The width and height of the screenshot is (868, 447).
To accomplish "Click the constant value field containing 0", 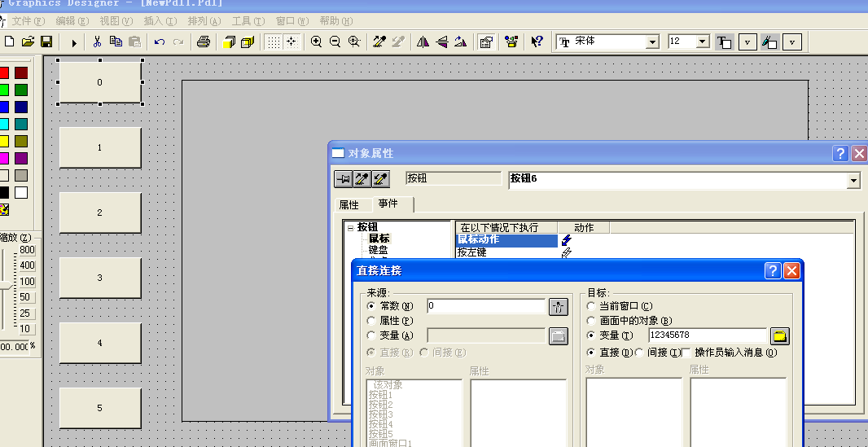I will pos(486,306).
